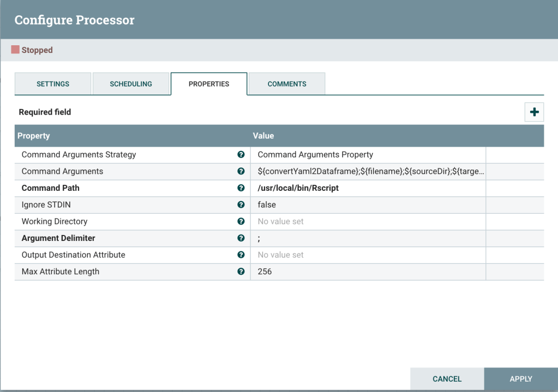Click help icon for Command Arguments Strategy
The image size is (558, 392).
241,155
